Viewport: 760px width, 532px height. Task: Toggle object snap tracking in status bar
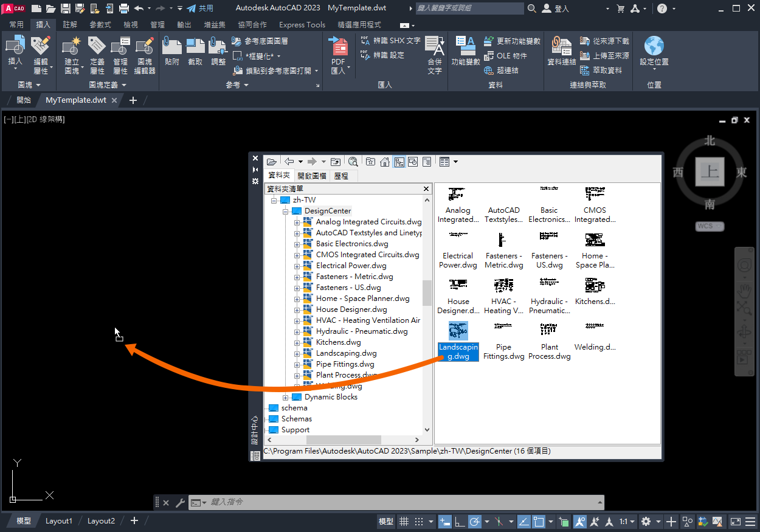coord(523,522)
